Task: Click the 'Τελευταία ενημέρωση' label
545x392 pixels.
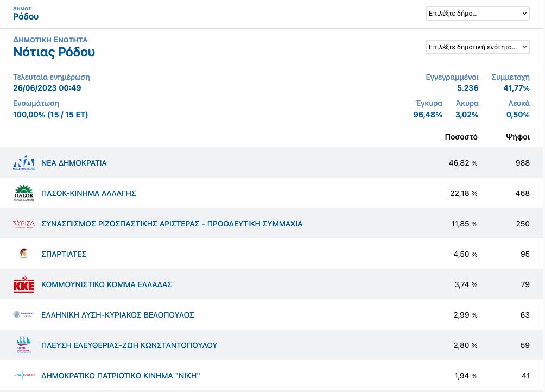Action: [x=52, y=77]
